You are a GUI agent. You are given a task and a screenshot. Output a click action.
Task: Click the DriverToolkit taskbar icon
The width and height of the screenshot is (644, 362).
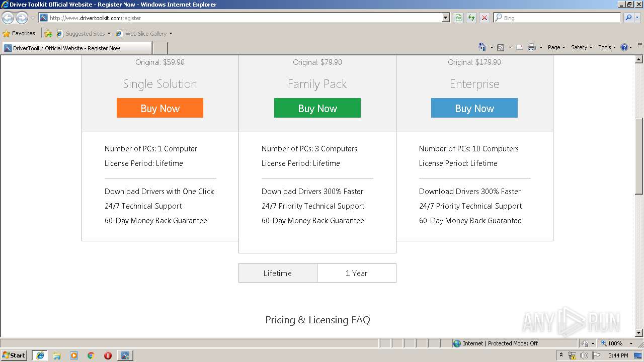click(125, 355)
